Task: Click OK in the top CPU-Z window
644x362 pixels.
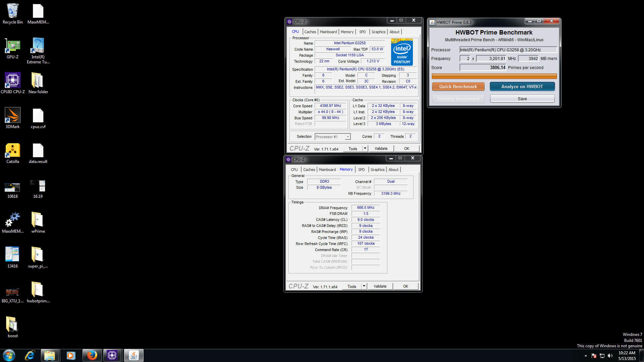Action: [x=407, y=148]
